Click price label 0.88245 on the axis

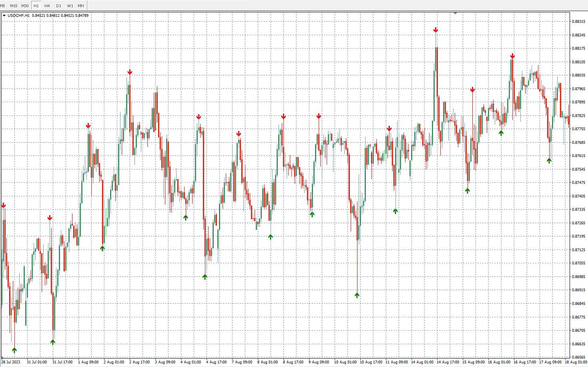[x=578, y=35]
